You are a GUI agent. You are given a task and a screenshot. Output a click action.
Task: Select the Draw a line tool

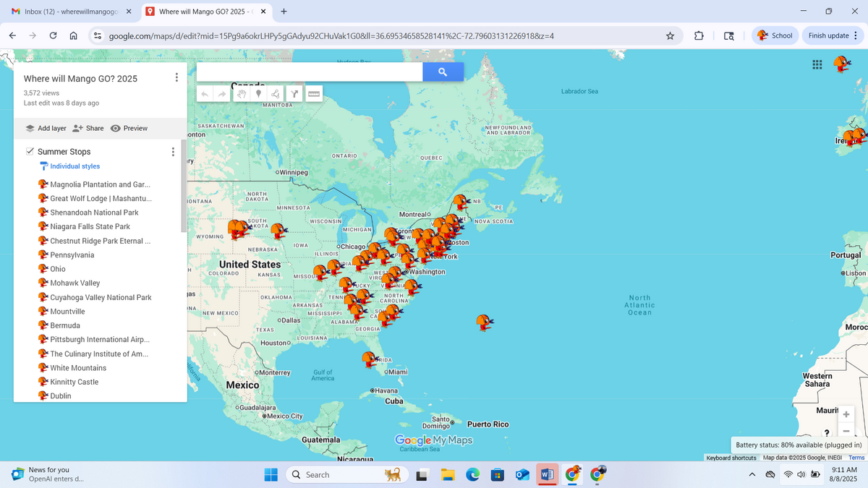point(276,94)
